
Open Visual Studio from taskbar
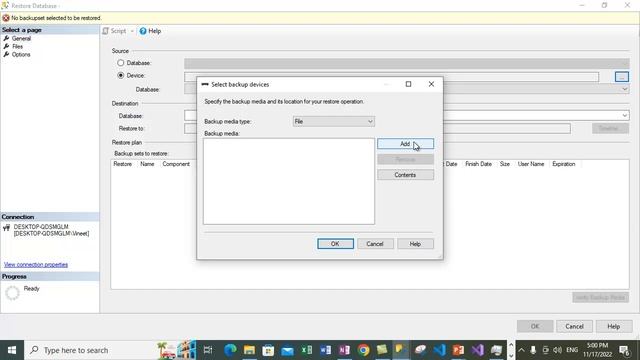point(478,350)
